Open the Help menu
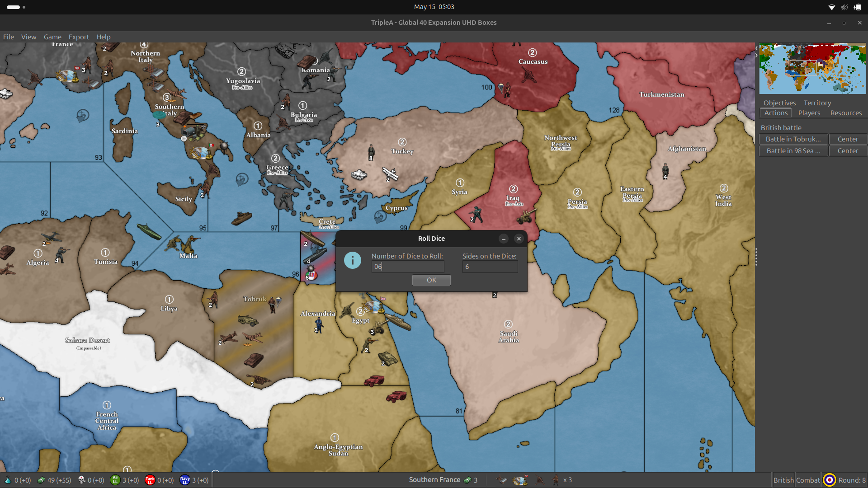Image resolution: width=868 pixels, height=488 pixels. 104,37
